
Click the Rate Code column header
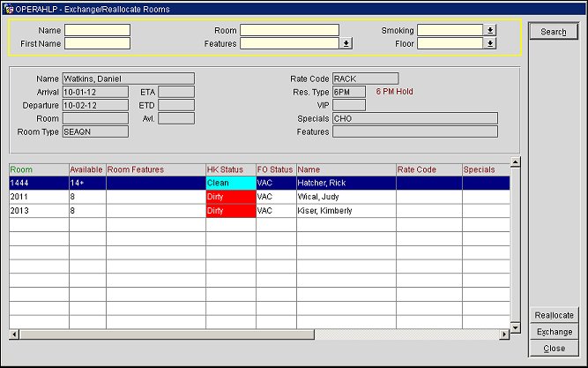click(x=428, y=169)
